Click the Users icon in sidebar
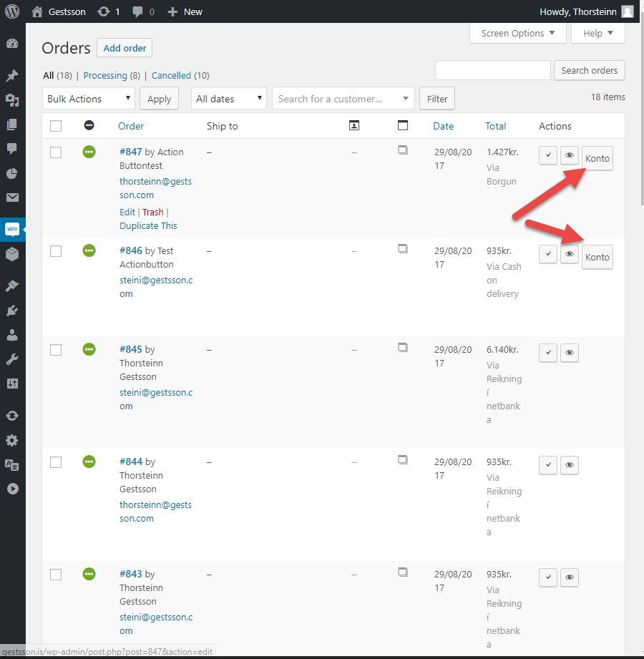The image size is (644, 659). click(x=12, y=335)
